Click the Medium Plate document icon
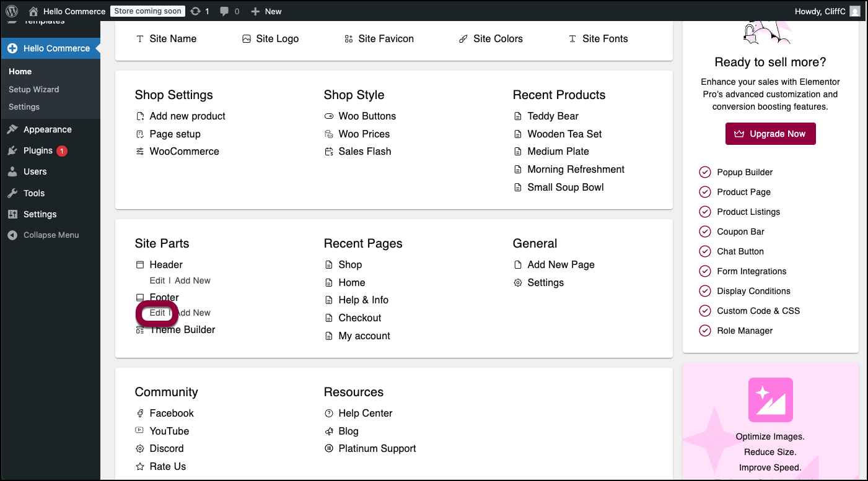The image size is (868, 481). pos(518,152)
